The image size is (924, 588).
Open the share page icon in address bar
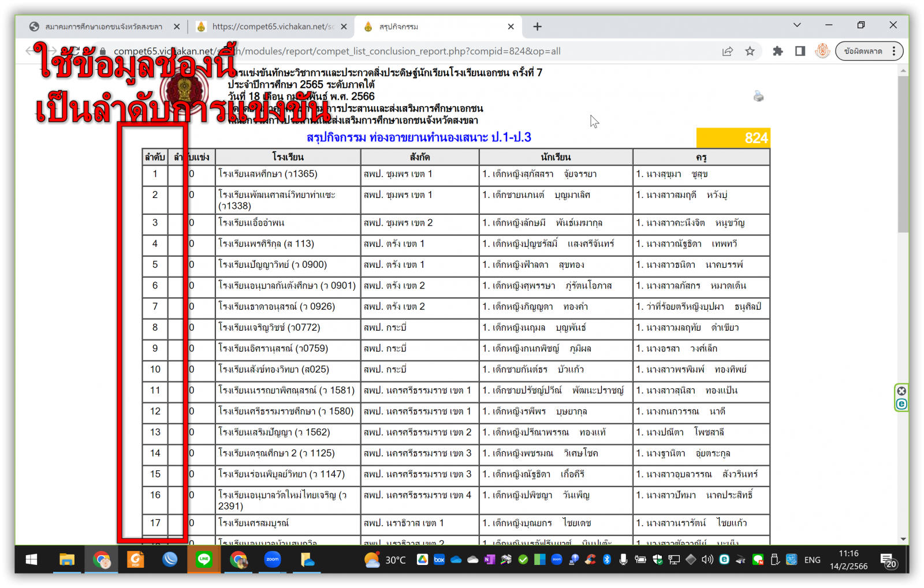pos(728,51)
